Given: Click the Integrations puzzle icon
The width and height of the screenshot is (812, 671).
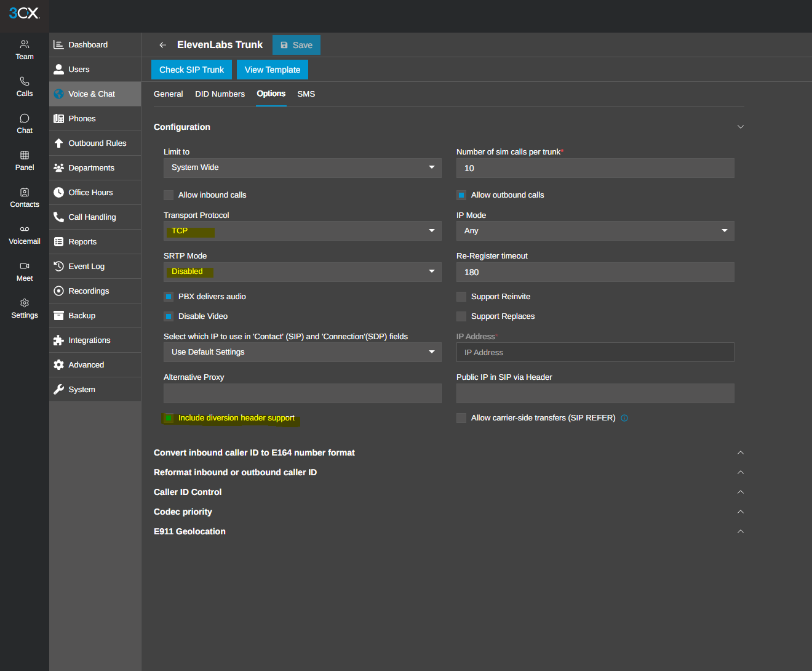Looking at the screenshot, I should coord(59,340).
